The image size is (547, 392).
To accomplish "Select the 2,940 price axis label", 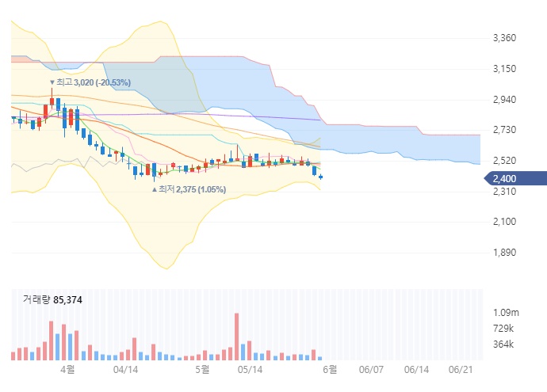I will pyautogui.click(x=504, y=100).
